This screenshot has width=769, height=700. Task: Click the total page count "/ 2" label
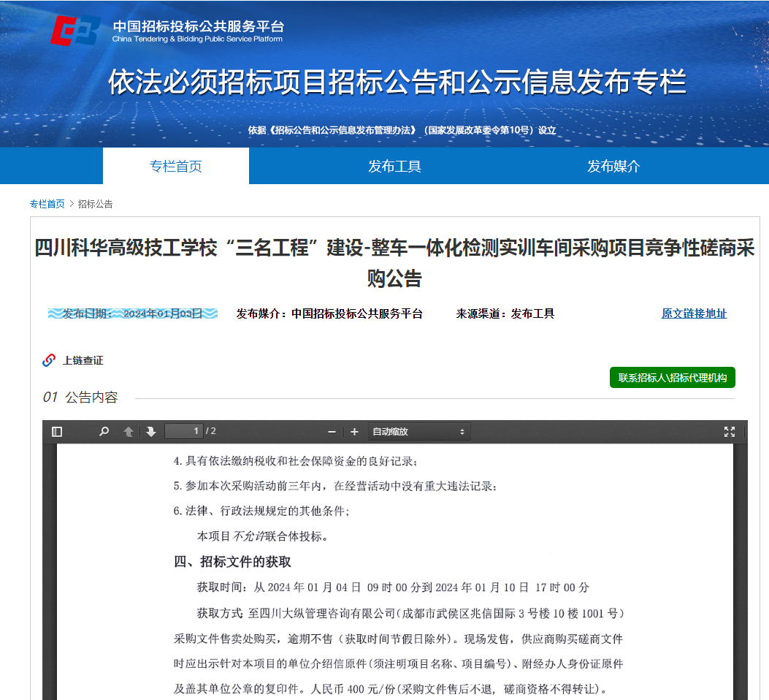(x=211, y=431)
